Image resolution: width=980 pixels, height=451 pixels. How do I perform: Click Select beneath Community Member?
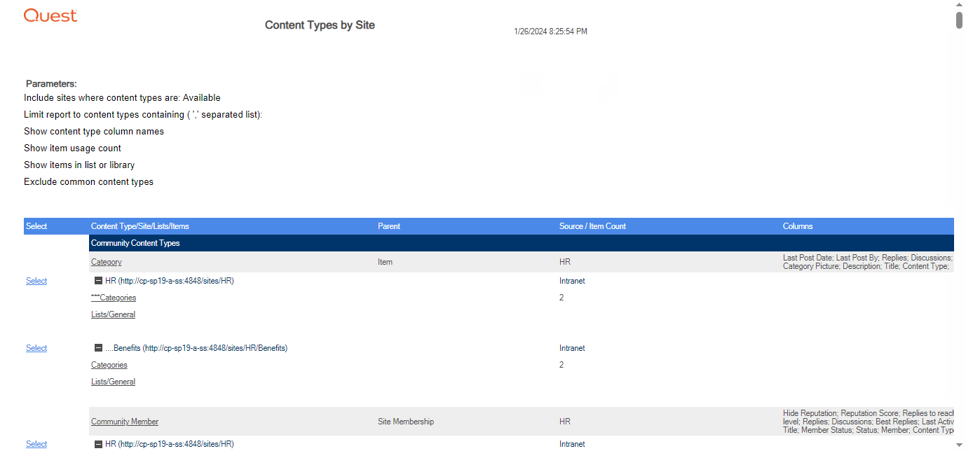[36, 443]
